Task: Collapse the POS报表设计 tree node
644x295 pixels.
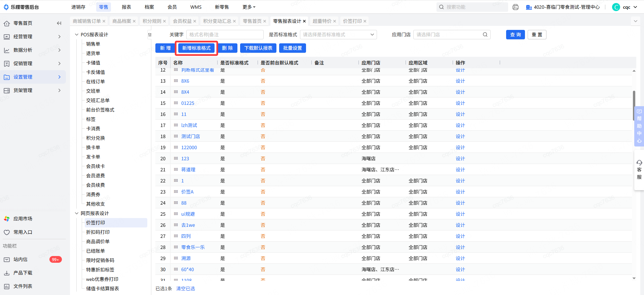Action: tap(77, 35)
